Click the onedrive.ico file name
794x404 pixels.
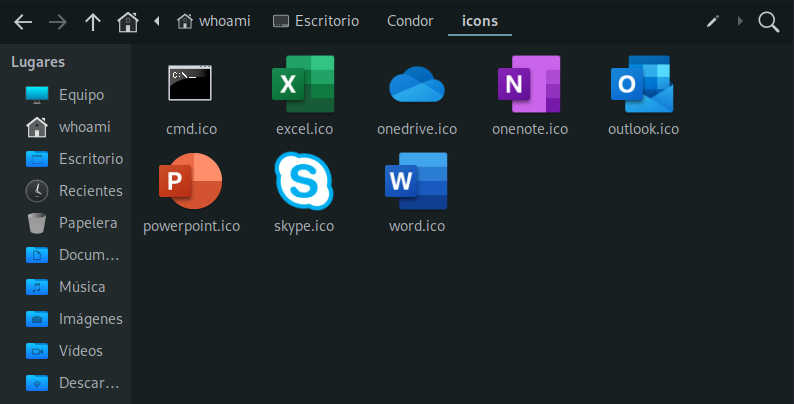(417, 129)
